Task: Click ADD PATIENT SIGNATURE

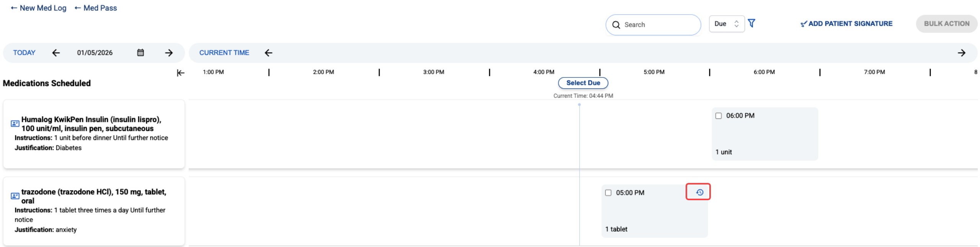Action: point(846,24)
